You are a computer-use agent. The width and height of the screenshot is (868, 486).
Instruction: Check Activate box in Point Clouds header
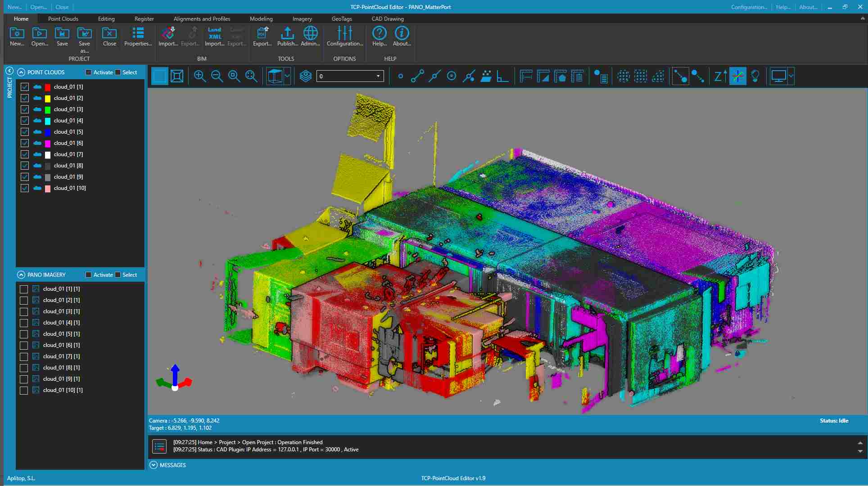89,72
